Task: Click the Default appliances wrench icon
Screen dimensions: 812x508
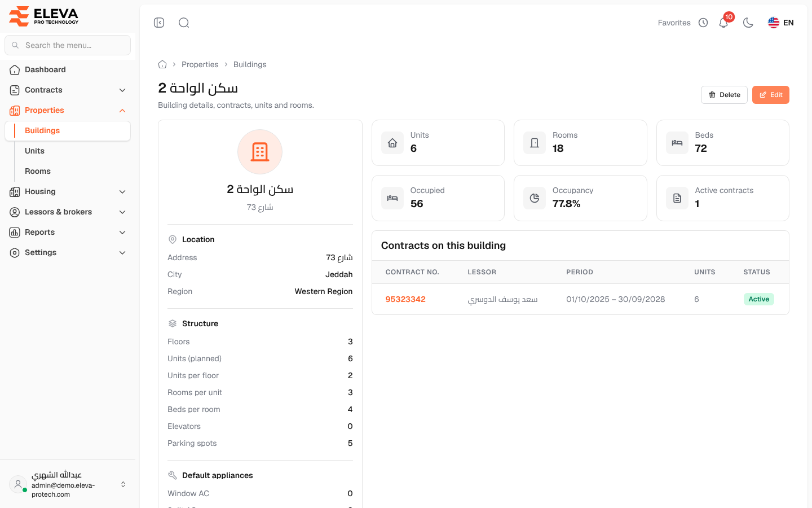Action: [173, 475]
